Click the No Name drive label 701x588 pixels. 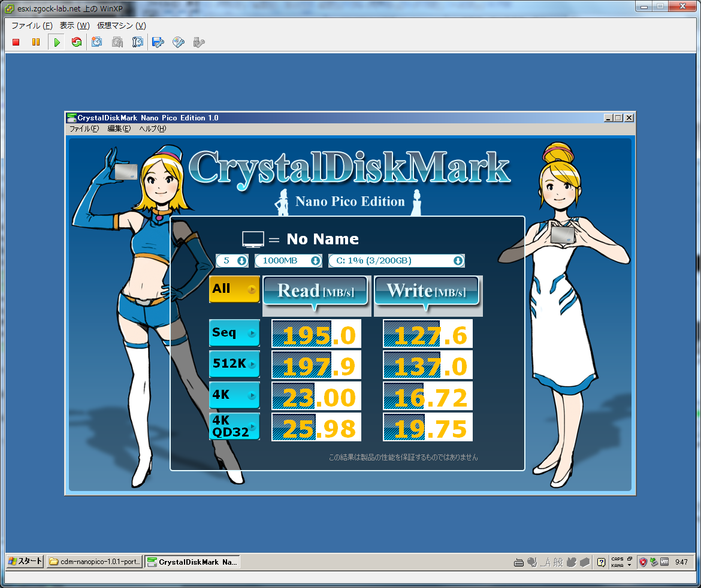pos(322,239)
